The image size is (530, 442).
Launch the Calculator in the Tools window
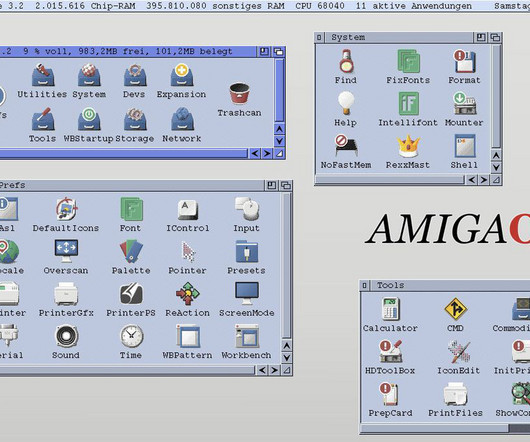coord(391,309)
